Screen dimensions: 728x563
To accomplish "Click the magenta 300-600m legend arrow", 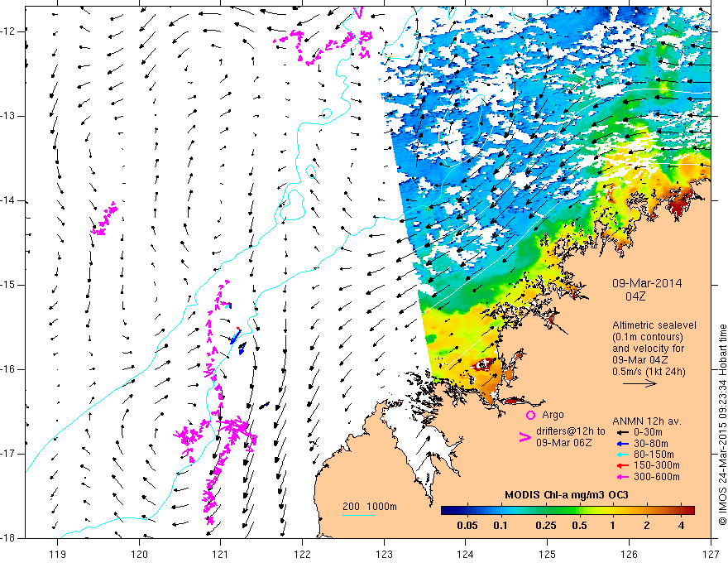I will click(622, 477).
